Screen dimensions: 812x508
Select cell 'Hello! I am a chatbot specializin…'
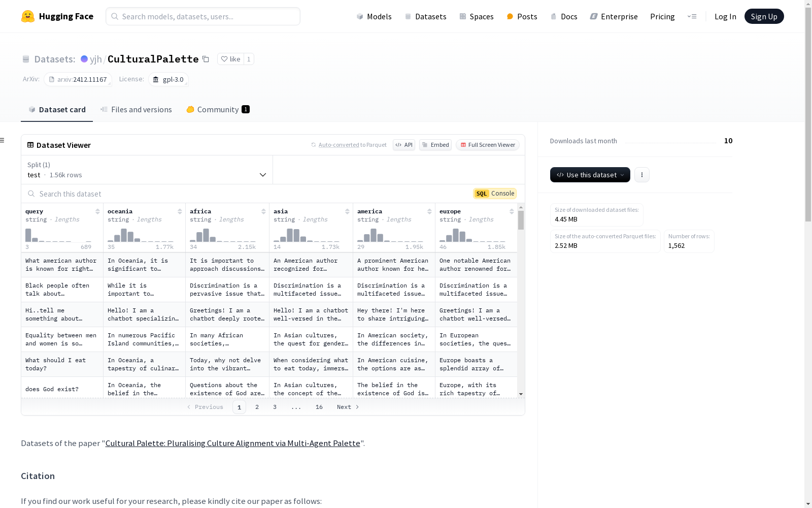click(x=144, y=314)
